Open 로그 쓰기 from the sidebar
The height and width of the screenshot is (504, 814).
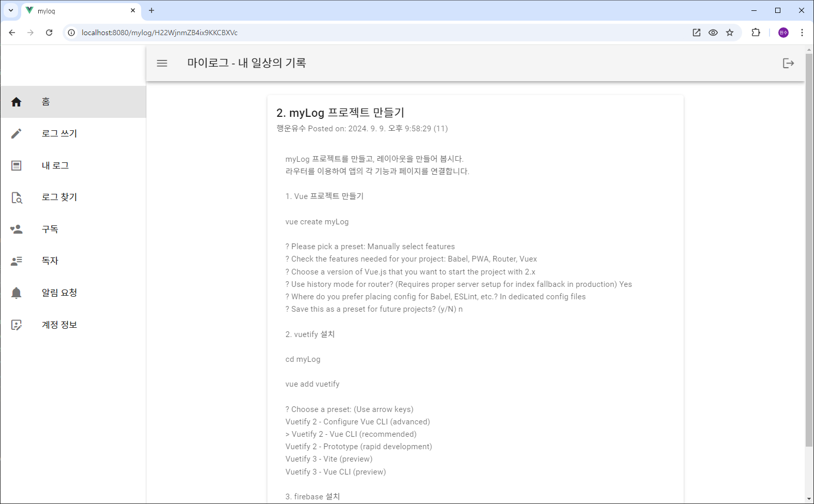(x=73, y=134)
